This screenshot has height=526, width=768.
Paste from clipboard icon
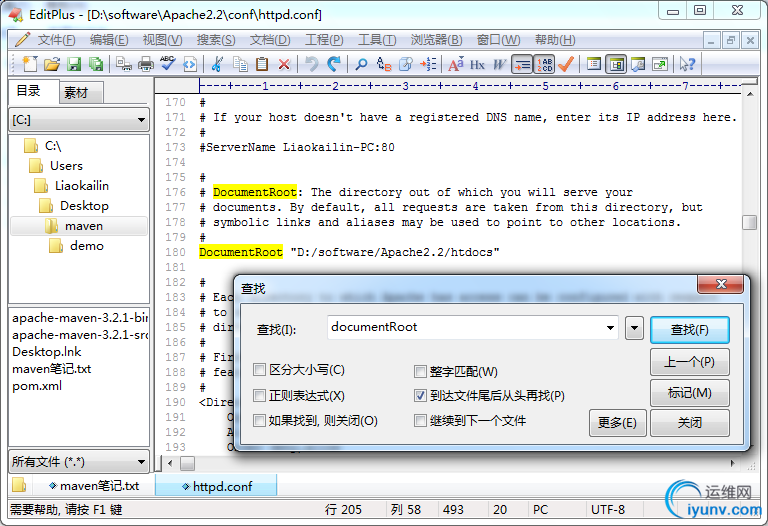pos(263,64)
